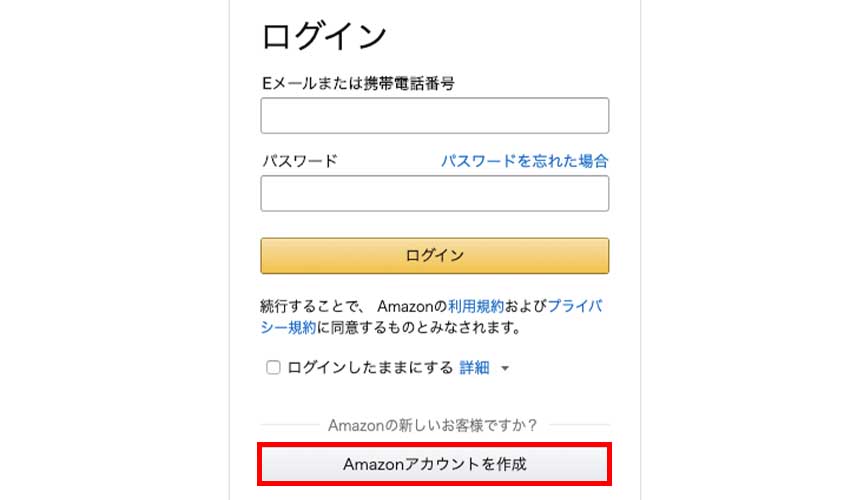Screen dimensions: 850x500
Task: Enable the ログインしたままにする checkbox
Action: click(273, 368)
